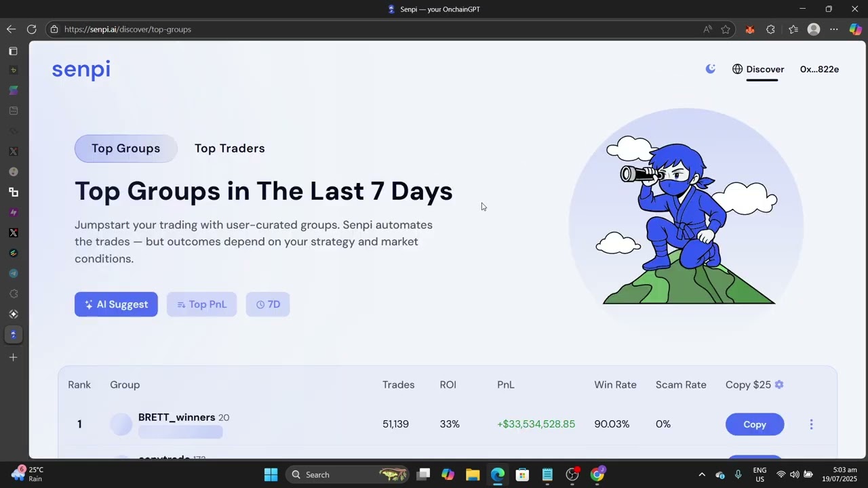Open the Copilot sidebar icon
The width and height of the screenshot is (868, 488).
click(x=856, y=29)
